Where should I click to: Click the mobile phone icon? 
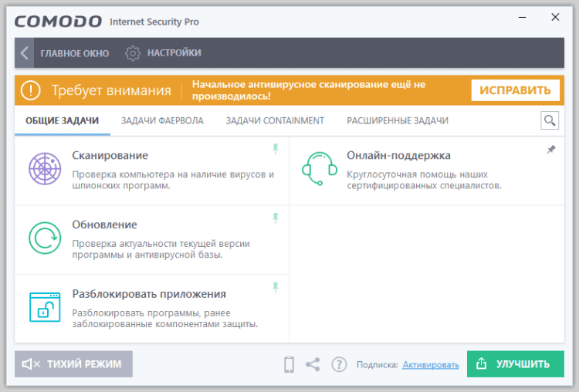(x=289, y=364)
